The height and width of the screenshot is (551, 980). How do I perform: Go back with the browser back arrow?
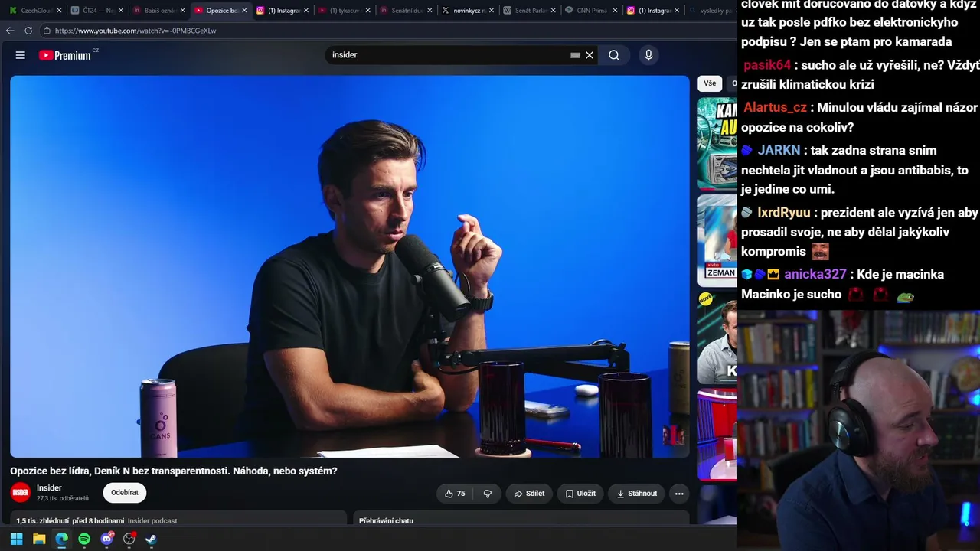[10, 31]
